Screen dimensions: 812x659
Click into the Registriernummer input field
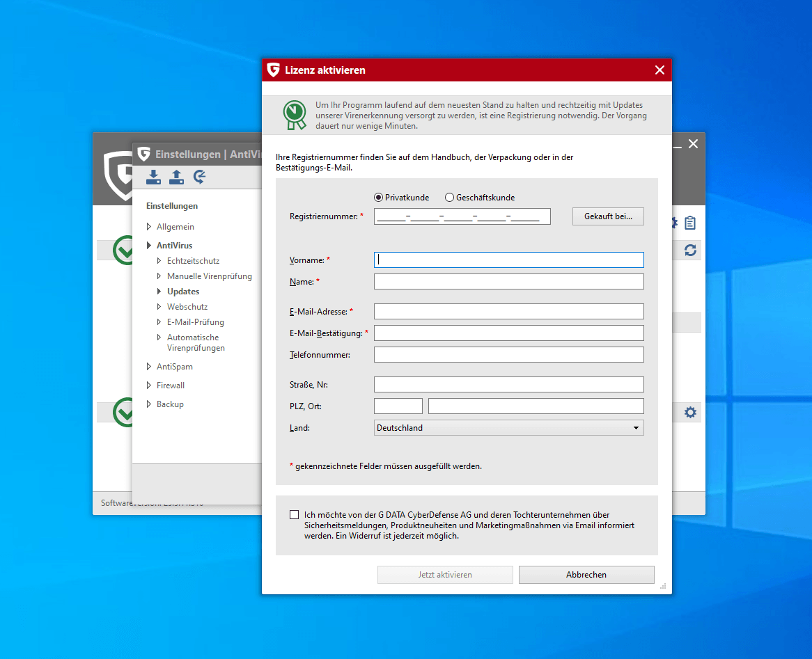(462, 216)
